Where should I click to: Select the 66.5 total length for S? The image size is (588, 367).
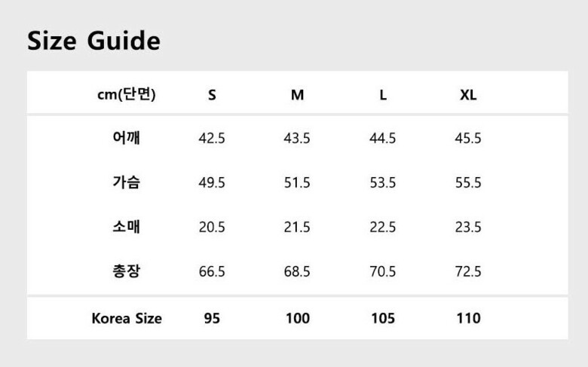212,272
